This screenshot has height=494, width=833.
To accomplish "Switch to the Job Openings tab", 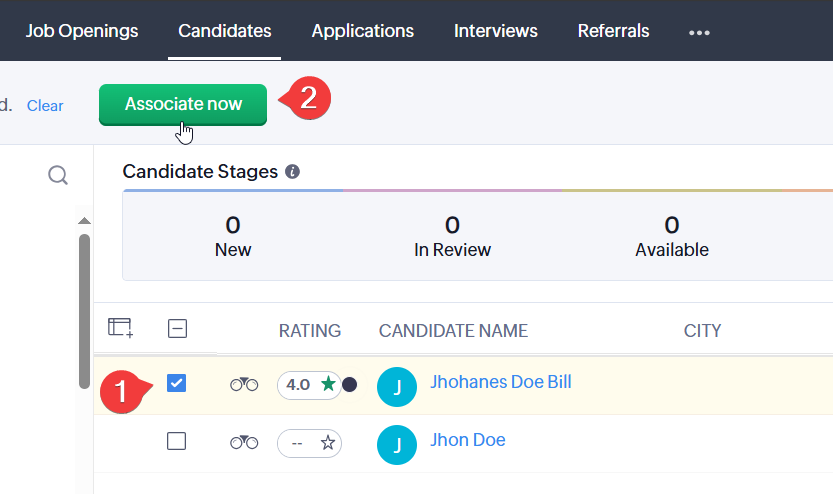I will coord(82,31).
